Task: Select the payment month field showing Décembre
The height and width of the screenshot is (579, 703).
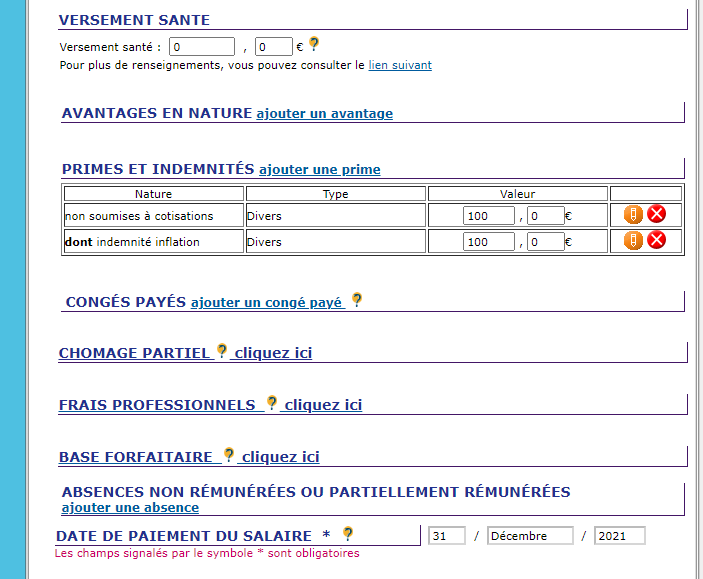Action: [x=530, y=536]
